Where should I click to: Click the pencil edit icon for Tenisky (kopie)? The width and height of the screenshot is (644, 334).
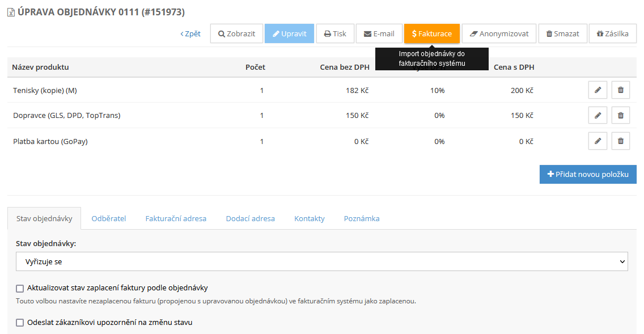click(x=598, y=90)
